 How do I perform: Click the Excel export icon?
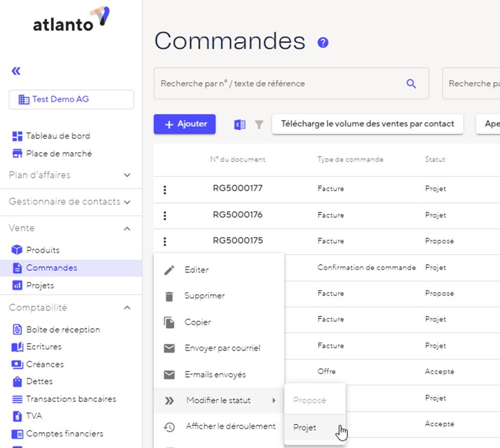pos(239,125)
